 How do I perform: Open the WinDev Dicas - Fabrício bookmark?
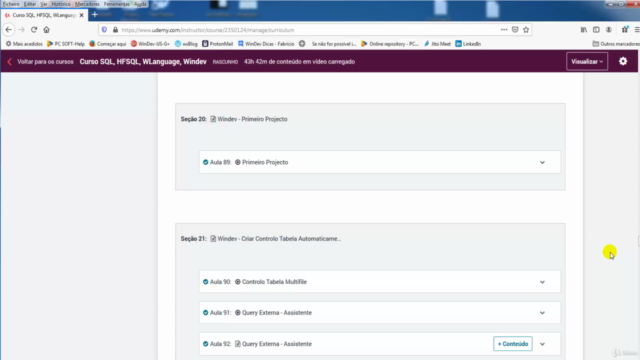pos(266,44)
